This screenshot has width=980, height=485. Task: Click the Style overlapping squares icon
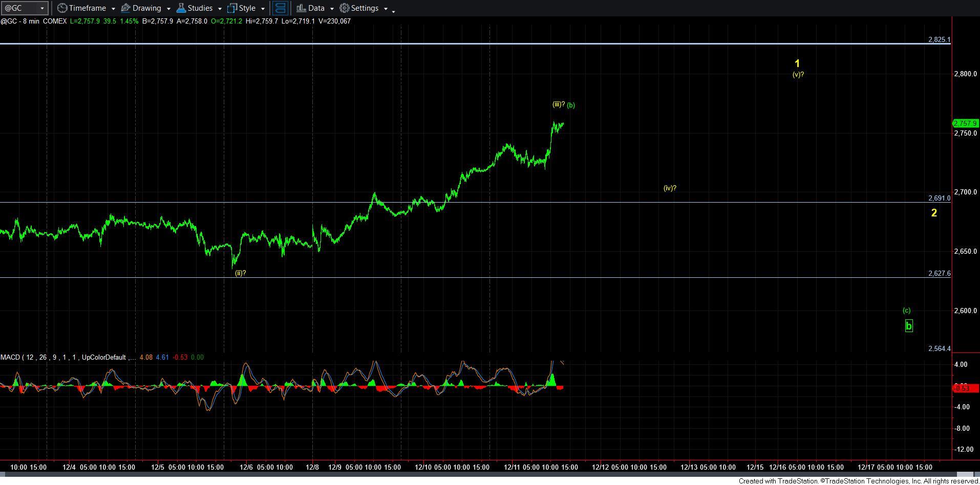click(232, 8)
